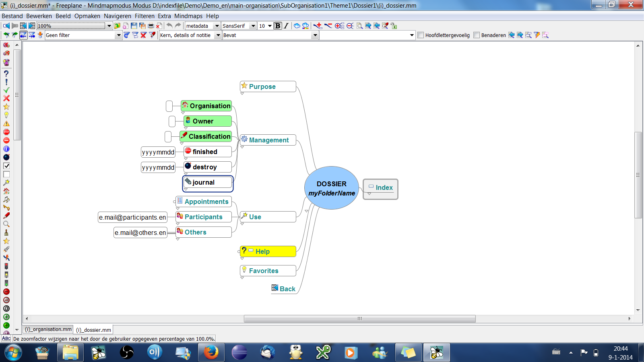Viewport: 644px width, 362px height.
Task: Click the Italic formatting button
Action: tap(286, 26)
